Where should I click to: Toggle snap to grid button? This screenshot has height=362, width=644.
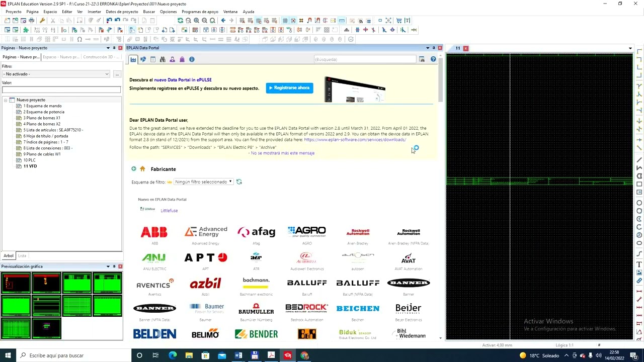click(293, 21)
